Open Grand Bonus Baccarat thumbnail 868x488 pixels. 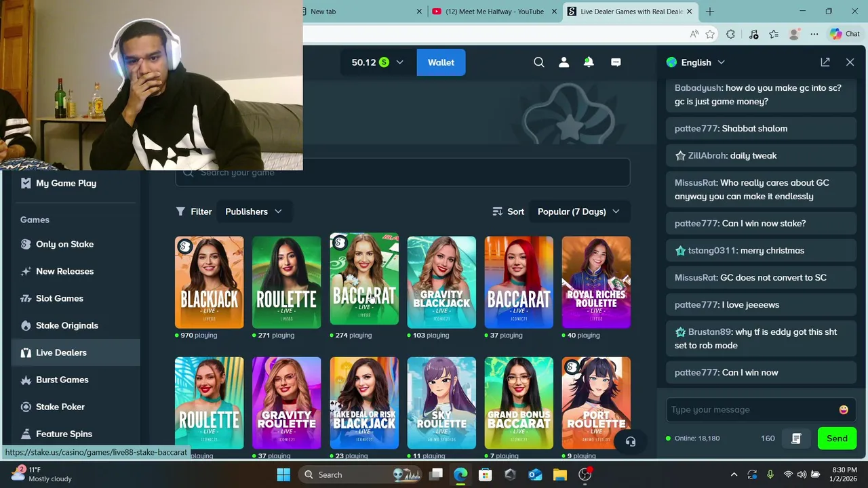(519, 403)
